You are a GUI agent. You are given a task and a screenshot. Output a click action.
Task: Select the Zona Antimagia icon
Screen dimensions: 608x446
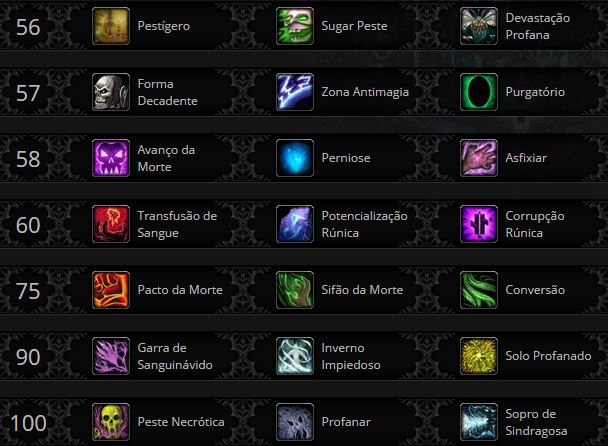pyautogui.click(x=295, y=92)
